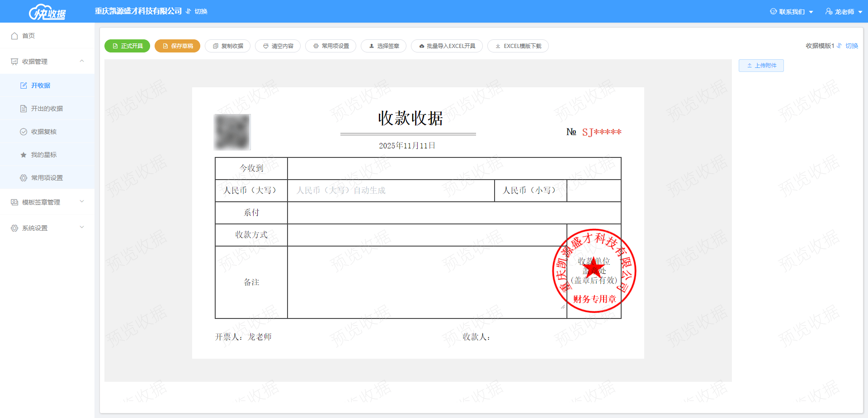
Task: Upload a file with 上传附件
Action: (761, 66)
